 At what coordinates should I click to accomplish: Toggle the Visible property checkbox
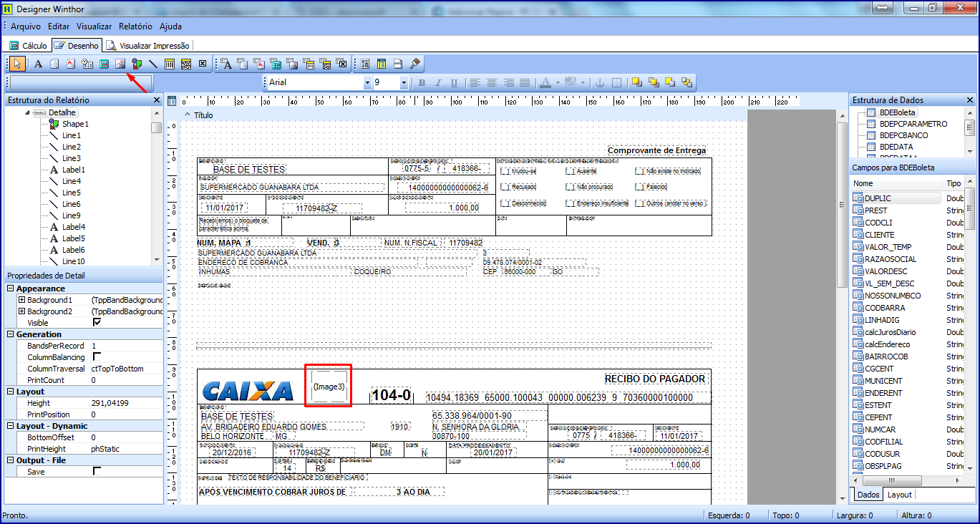coord(97,323)
